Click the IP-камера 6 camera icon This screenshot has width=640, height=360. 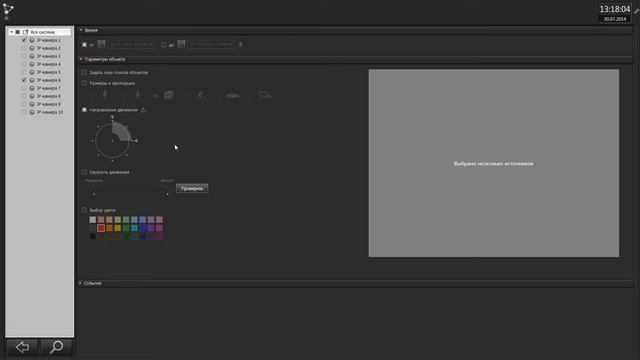32,80
